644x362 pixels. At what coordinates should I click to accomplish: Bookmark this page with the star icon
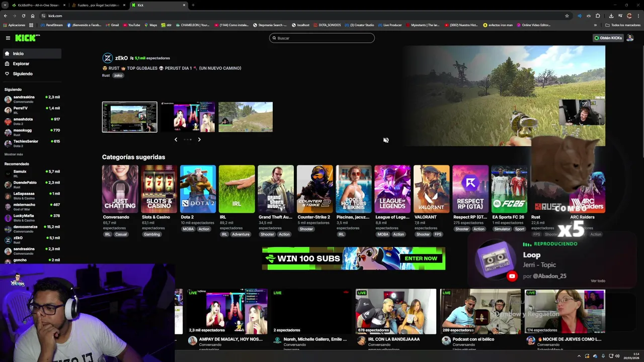pyautogui.click(x=567, y=16)
